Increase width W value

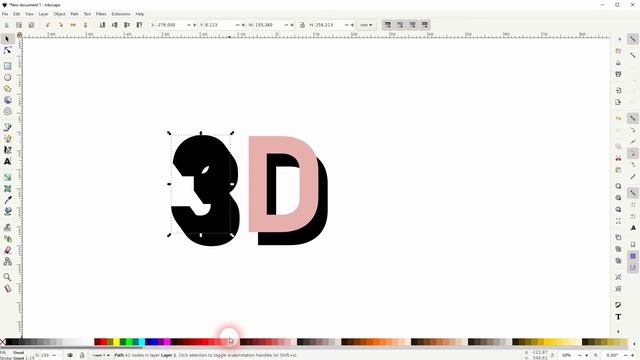tap(291, 25)
